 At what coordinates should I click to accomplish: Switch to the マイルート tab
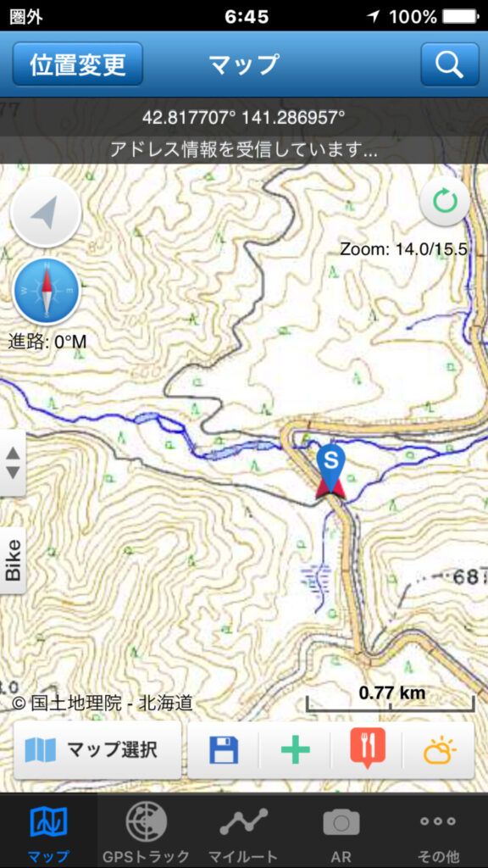(243, 831)
